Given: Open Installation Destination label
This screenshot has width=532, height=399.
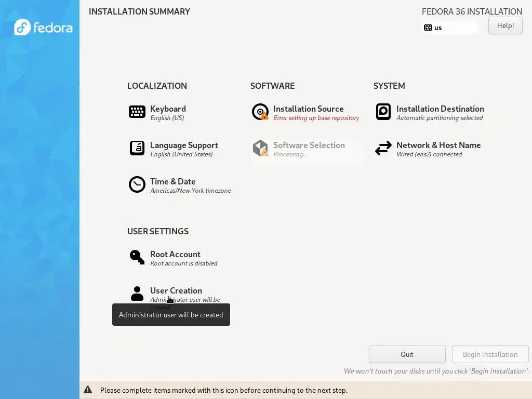Looking at the screenshot, I should (440, 109).
